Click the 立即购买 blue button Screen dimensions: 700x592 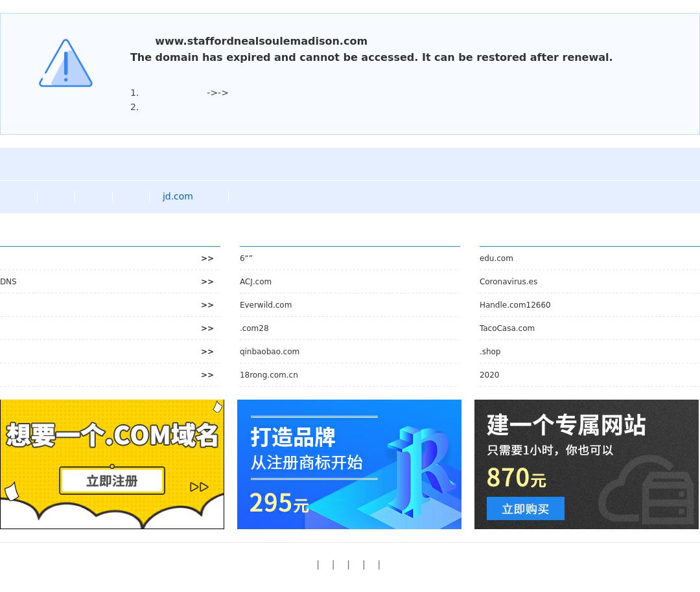click(x=526, y=508)
